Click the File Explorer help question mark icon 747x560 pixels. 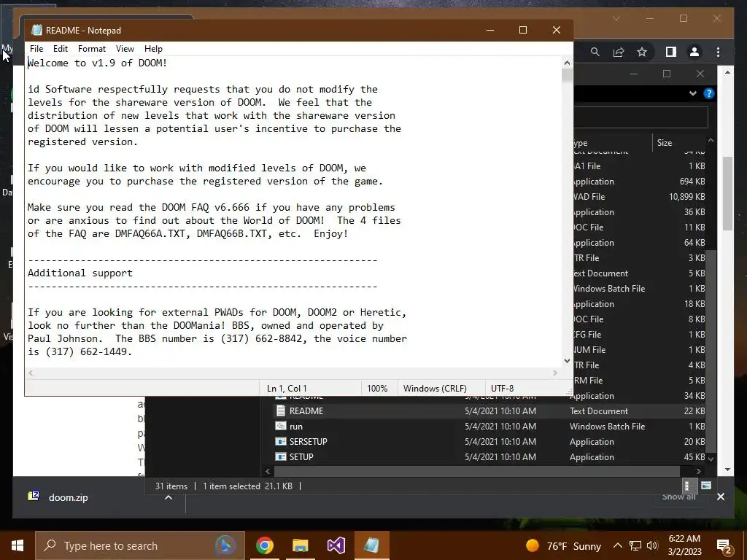[709, 93]
